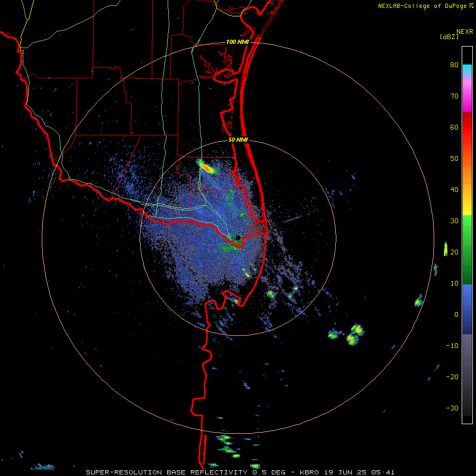Click the NEXR label above the color scale

[x=465, y=32]
